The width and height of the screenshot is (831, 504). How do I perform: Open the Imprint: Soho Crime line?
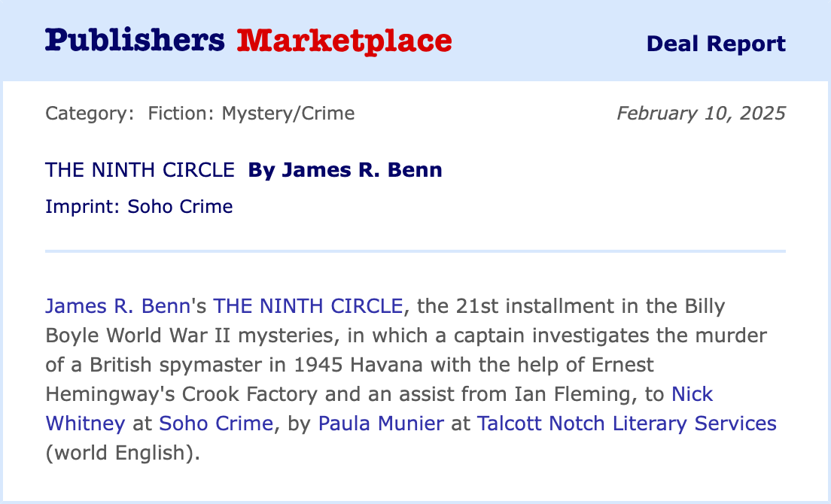[139, 206]
